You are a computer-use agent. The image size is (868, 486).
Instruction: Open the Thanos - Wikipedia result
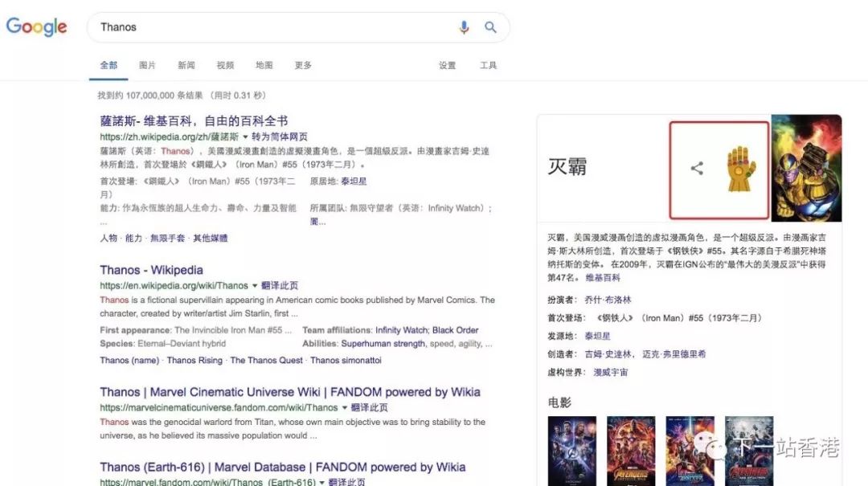[x=151, y=270]
